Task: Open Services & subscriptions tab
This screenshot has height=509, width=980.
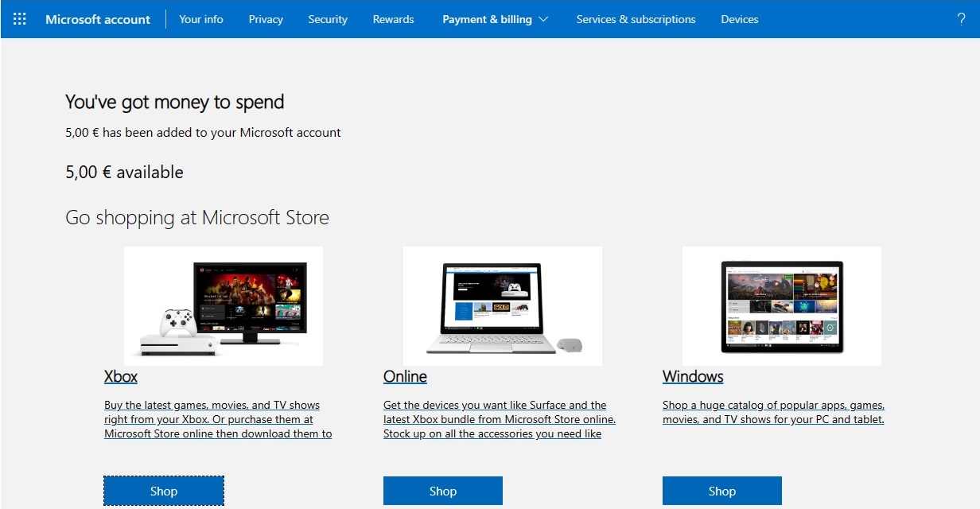Action: pos(636,19)
